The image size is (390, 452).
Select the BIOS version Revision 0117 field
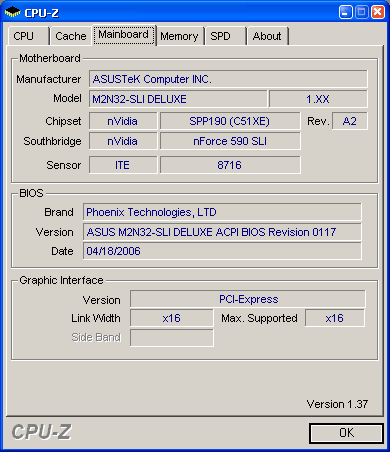click(222, 232)
